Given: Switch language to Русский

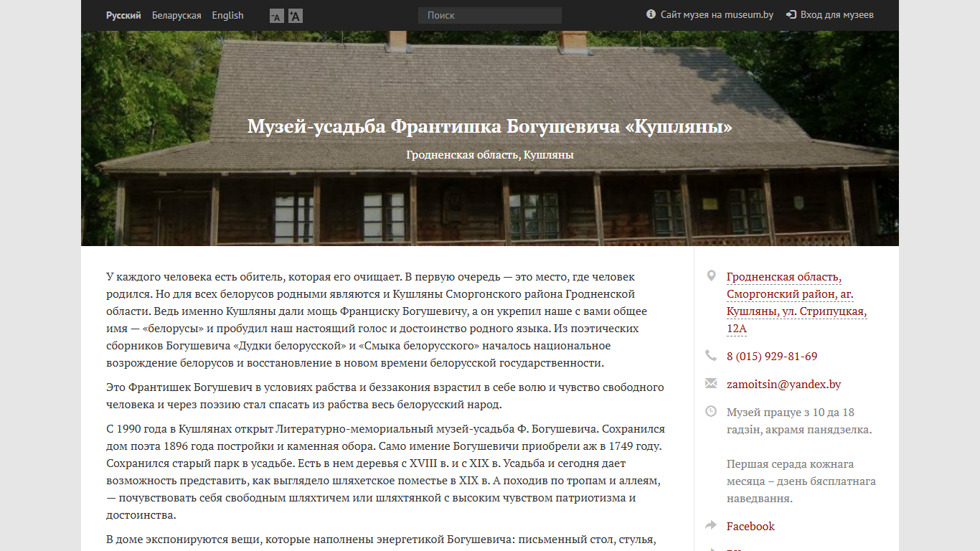Looking at the screenshot, I should [x=123, y=15].
